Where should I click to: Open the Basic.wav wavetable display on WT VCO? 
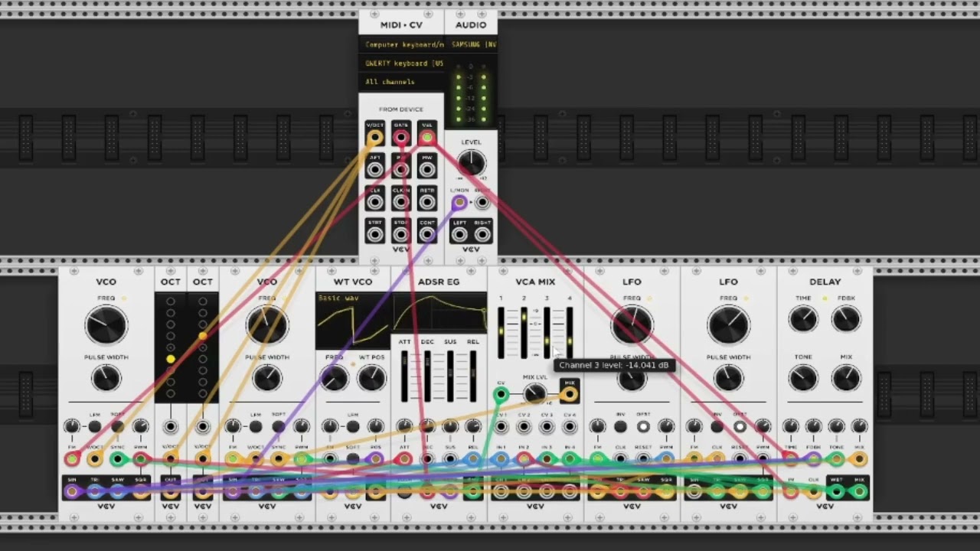pos(353,319)
